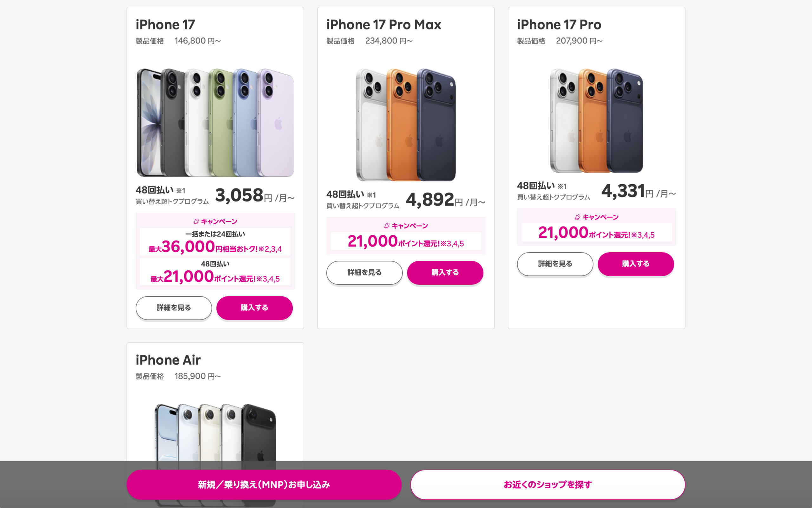Click the iPhone 17 title heading
Image resolution: width=812 pixels, height=508 pixels.
click(165, 24)
